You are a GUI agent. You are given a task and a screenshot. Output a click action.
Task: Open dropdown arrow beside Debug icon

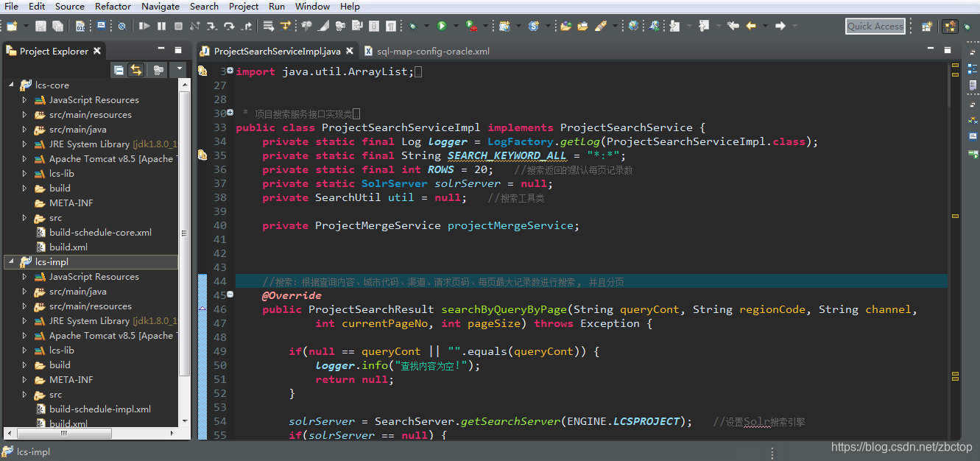[426, 26]
